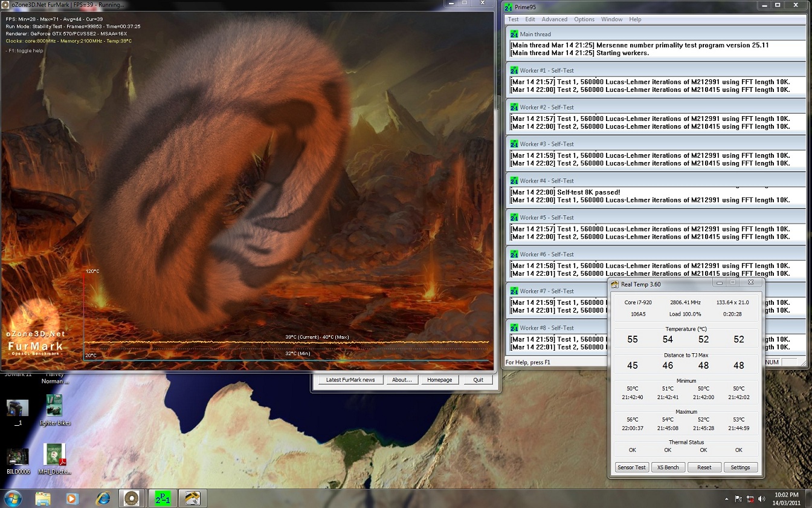This screenshot has width=812, height=508.
Task: Open the Edit menu in Prime95
Action: 530,19
